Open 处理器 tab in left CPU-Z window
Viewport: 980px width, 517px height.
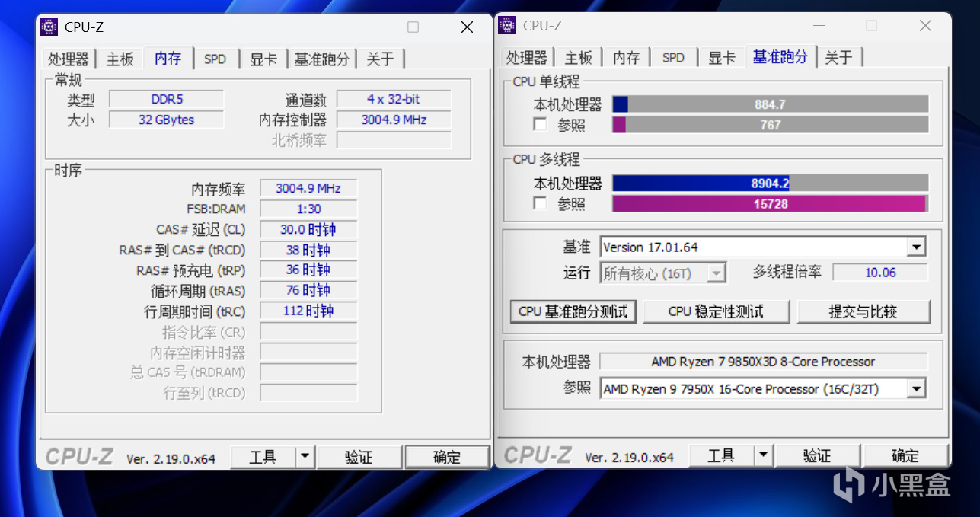click(x=69, y=59)
